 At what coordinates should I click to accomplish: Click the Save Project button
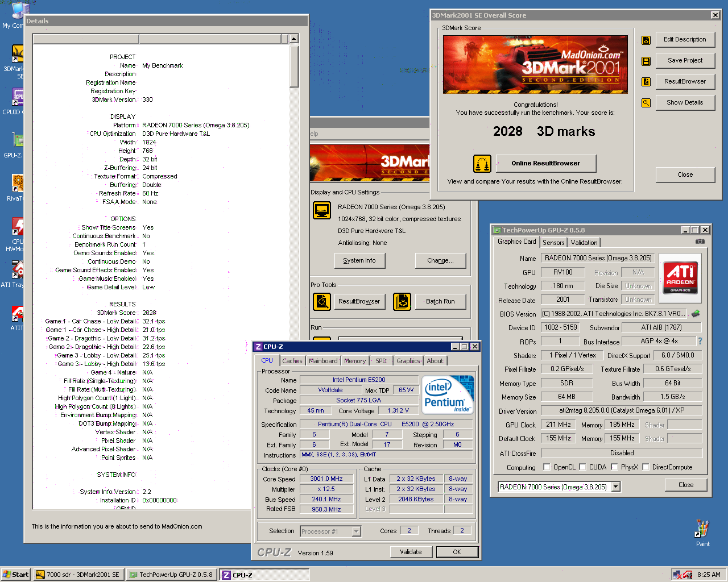(685, 61)
